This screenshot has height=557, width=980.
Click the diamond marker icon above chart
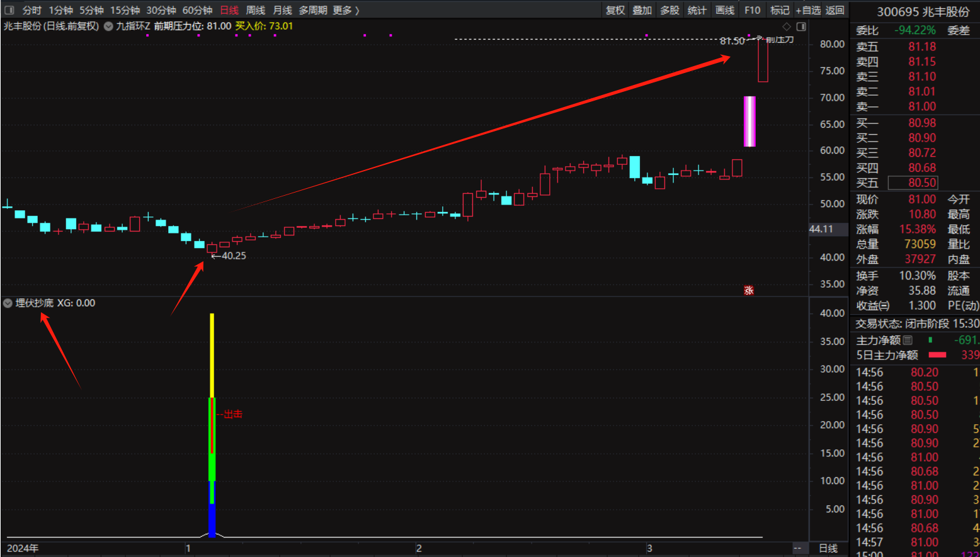coord(786,26)
